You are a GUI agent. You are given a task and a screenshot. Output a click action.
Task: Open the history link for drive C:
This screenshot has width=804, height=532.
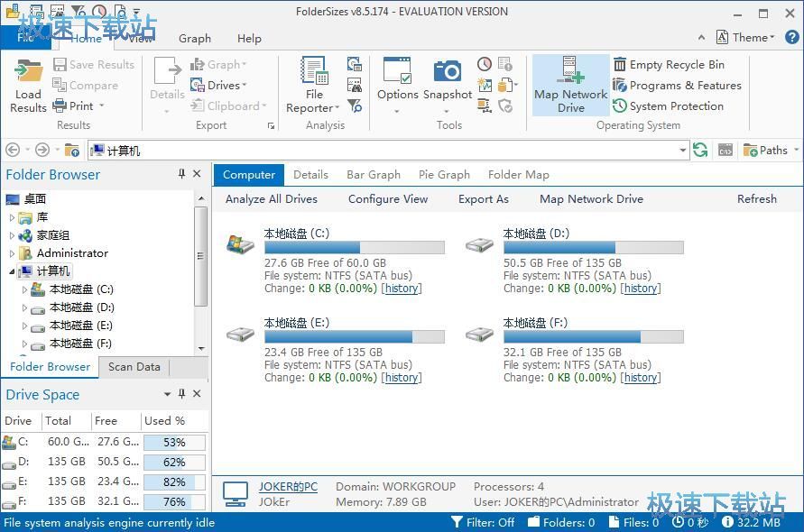[402, 289]
